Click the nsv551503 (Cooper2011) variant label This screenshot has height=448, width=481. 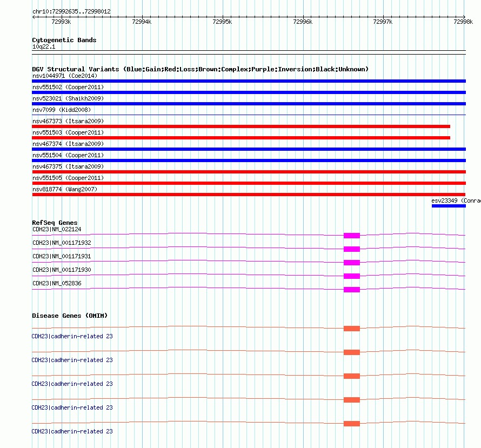tap(68, 132)
